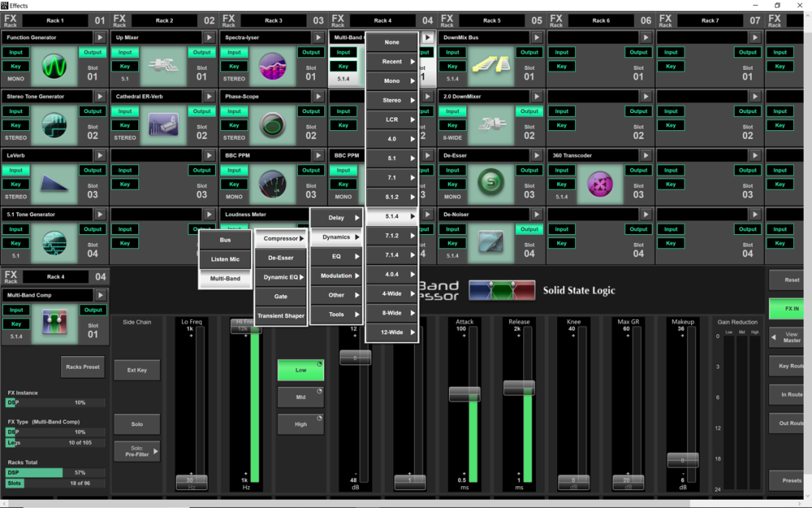Viewport: 812px width, 508px height.
Task: Open the Up Mixer plugin icon
Action: coord(164,65)
